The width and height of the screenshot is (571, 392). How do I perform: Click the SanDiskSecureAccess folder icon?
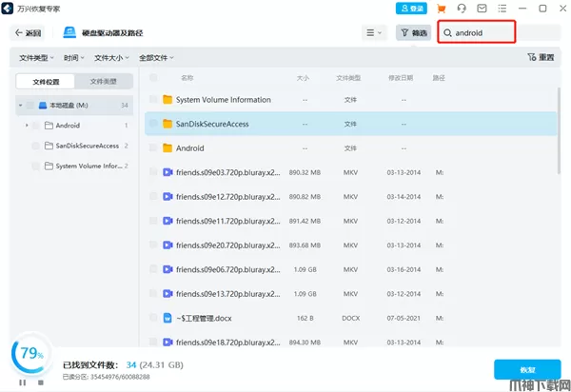pos(167,124)
